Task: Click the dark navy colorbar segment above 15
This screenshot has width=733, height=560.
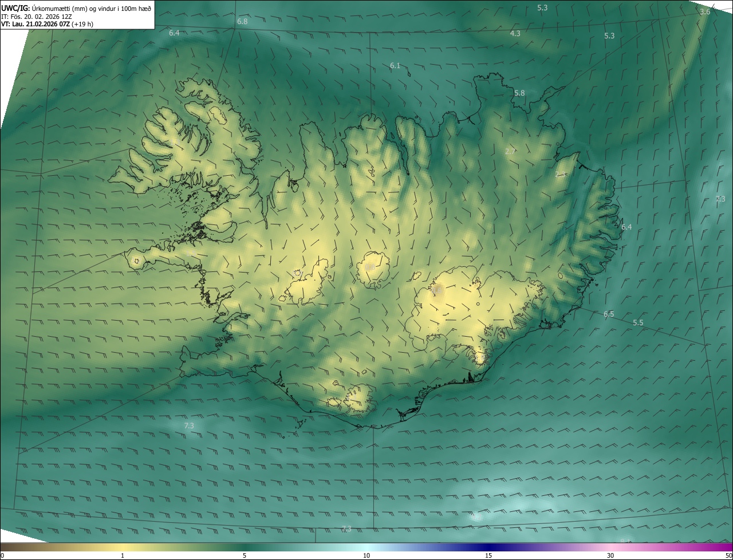Action: pos(488,547)
